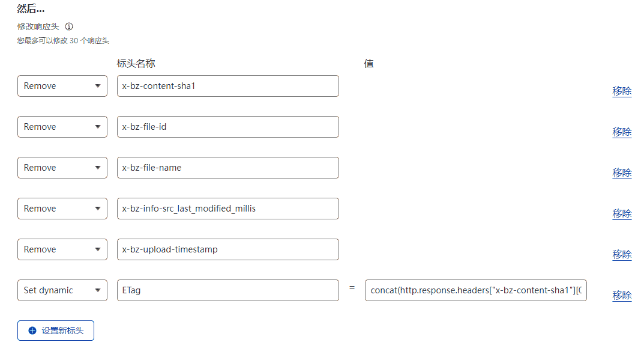Open the dropdown for x-bz-info-src_last_modified_millis row
This screenshot has height=348, width=644.
pyautogui.click(x=62, y=209)
